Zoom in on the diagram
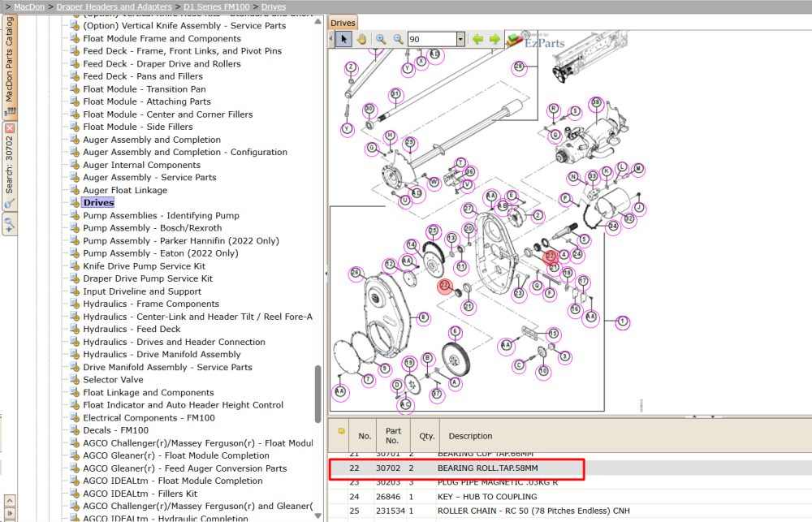The image size is (812, 522). pos(381,39)
